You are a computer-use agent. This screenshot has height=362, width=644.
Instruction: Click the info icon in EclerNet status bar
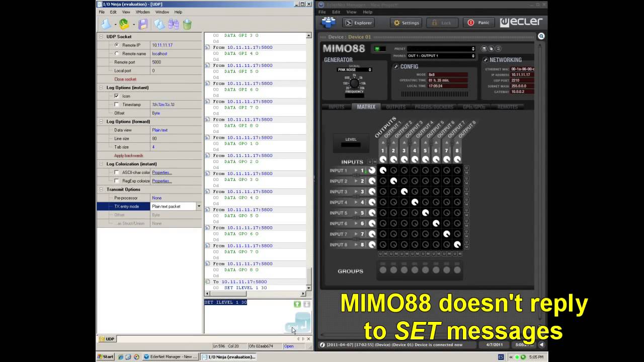323,345
